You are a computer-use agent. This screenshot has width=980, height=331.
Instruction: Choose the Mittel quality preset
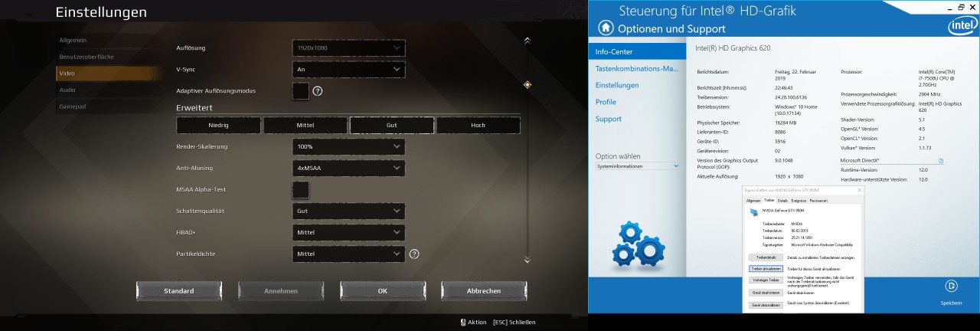(305, 125)
